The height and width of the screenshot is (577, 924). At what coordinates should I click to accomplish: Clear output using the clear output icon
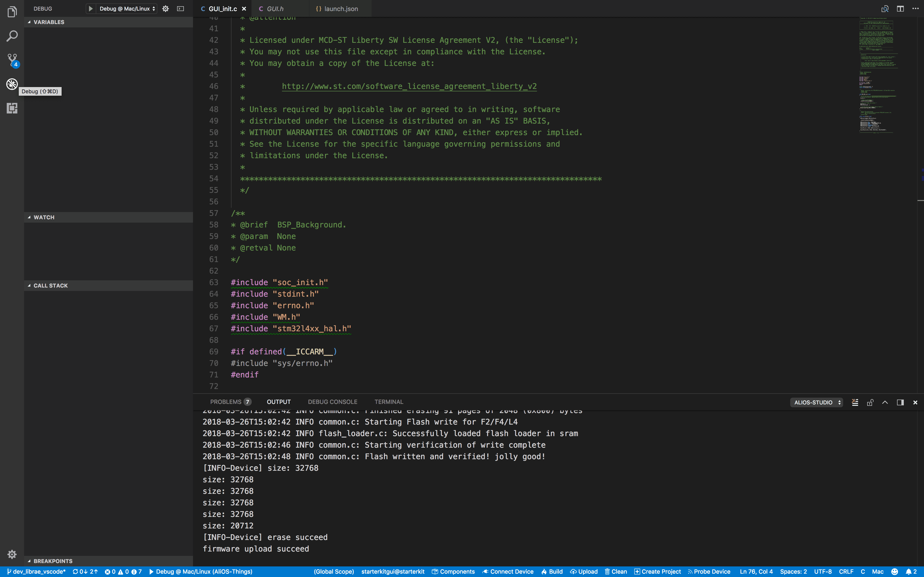[x=855, y=402]
